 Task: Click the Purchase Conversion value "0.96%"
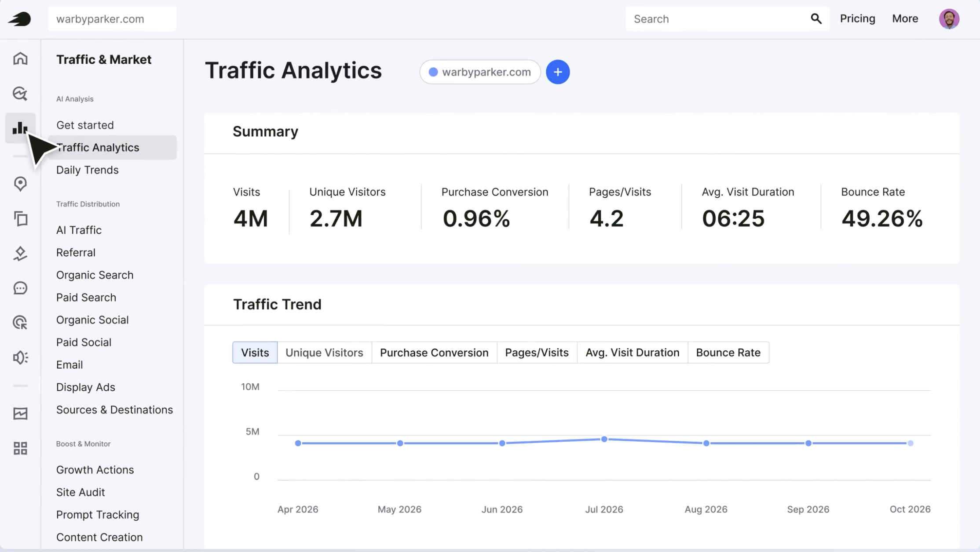tap(476, 218)
